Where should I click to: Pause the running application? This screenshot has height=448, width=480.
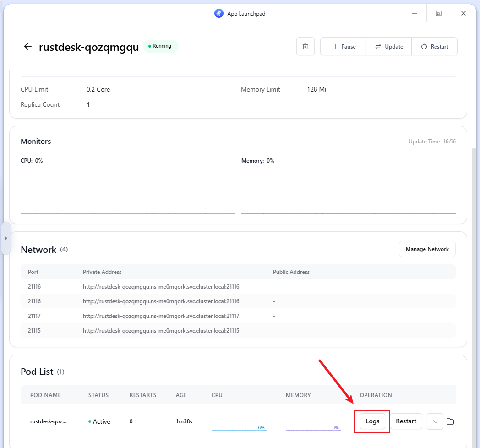point(344,46)
